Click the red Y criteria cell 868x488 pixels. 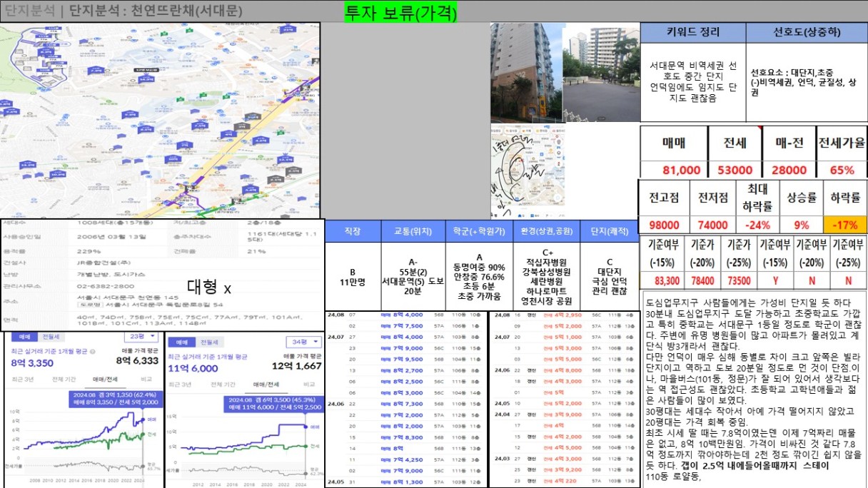pyautogui.click(x=775, y=281)
